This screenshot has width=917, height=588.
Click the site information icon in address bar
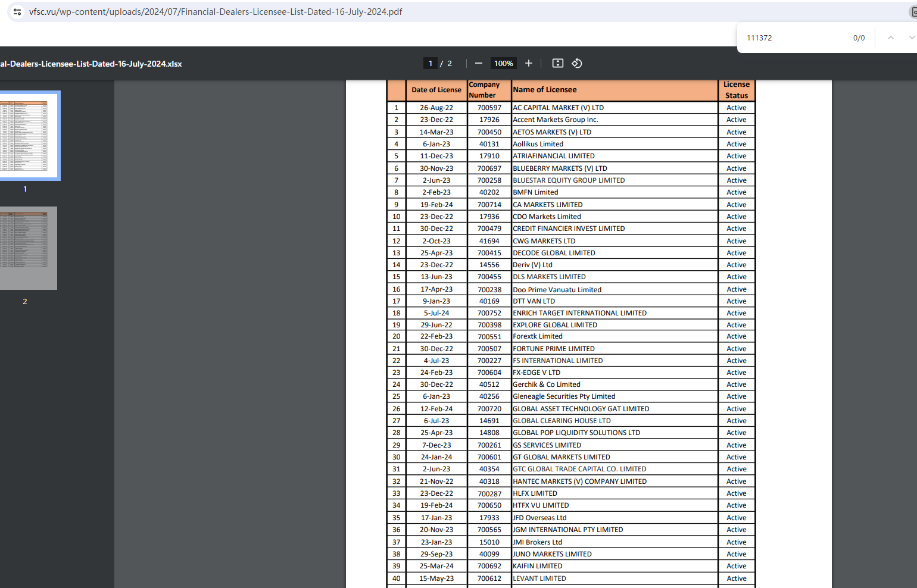(17, 12)
